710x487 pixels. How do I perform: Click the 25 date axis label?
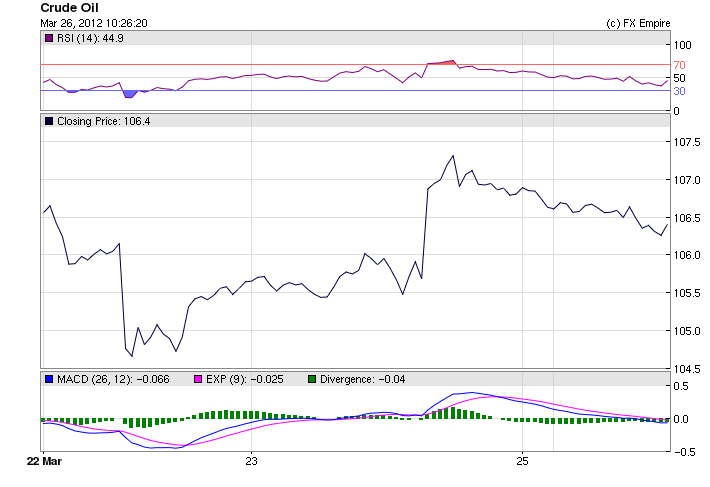(522, 461)
